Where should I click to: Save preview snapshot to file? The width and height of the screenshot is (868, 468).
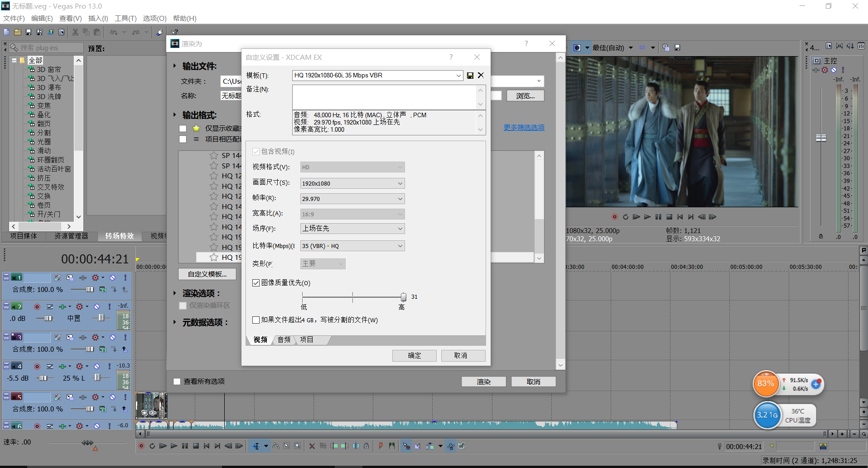click(x=677, y=48)
